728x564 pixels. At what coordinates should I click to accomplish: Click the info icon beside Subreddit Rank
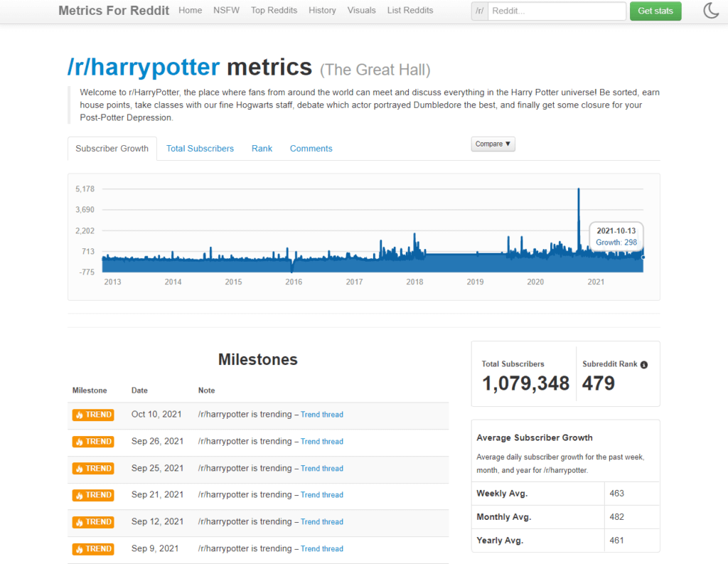644,365
